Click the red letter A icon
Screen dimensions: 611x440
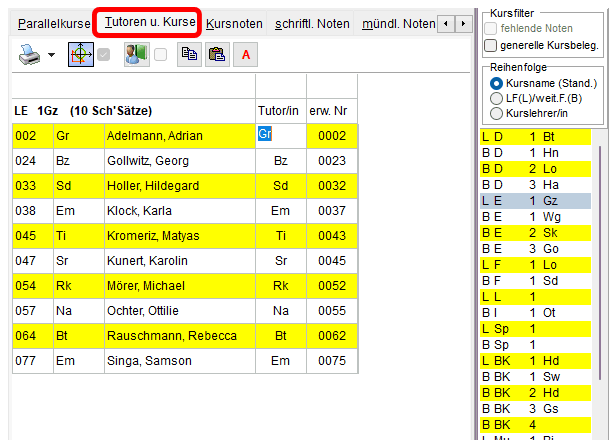(x=246, y=55)
